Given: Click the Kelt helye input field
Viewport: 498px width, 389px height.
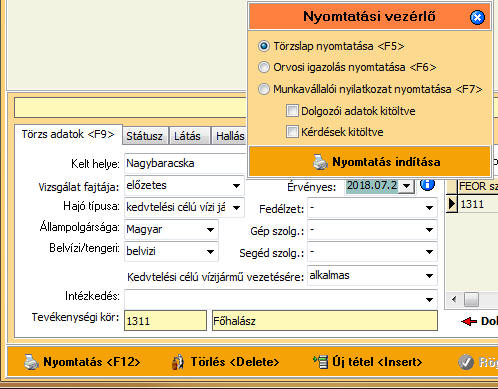Looking at the screenshot, I should 185,163.
